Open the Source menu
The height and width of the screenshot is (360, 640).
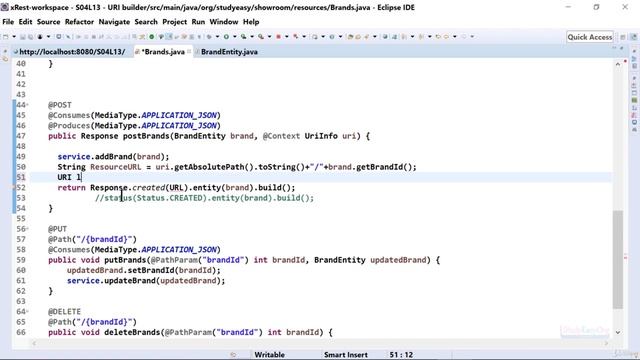tap(48, 22)
